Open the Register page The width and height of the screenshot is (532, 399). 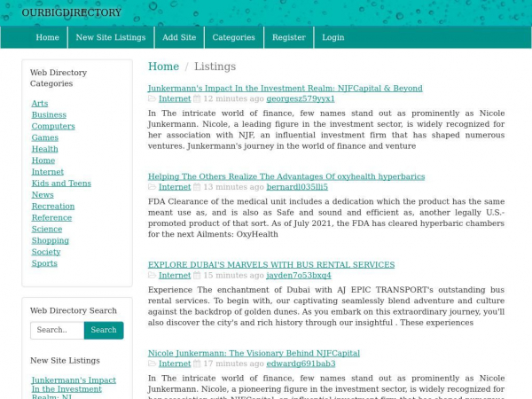[289, 37]
